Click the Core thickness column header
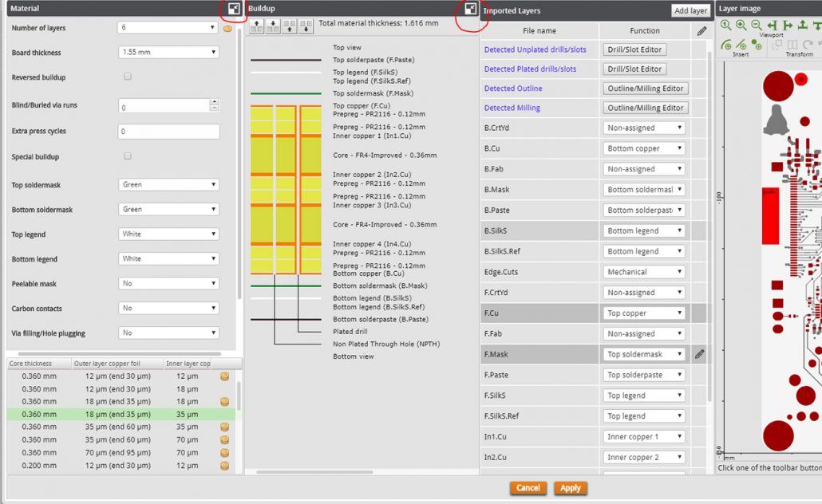 [39, 363]
